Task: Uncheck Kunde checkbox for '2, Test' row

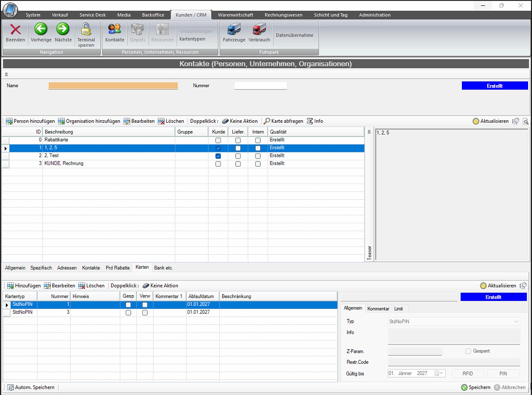Action: [218, 156]
